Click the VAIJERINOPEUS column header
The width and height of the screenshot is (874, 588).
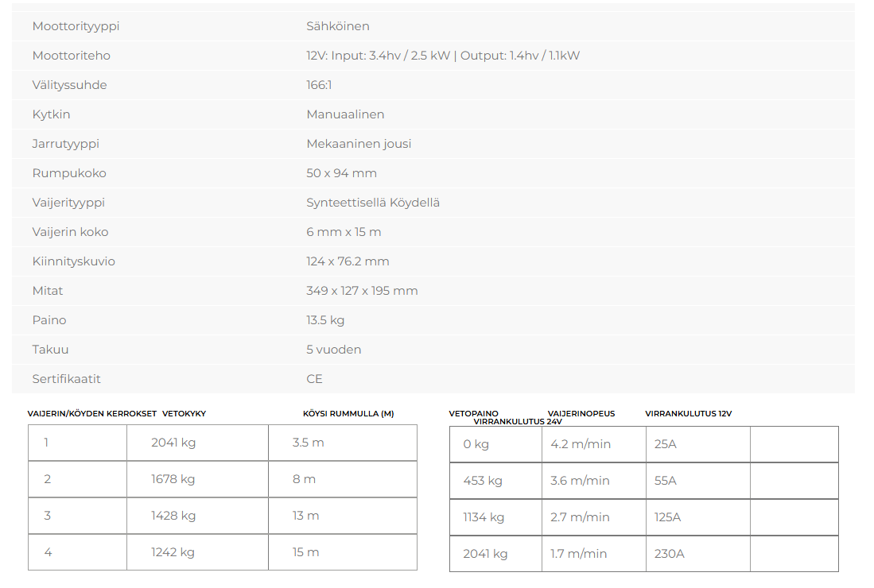[x=581, y=414]
